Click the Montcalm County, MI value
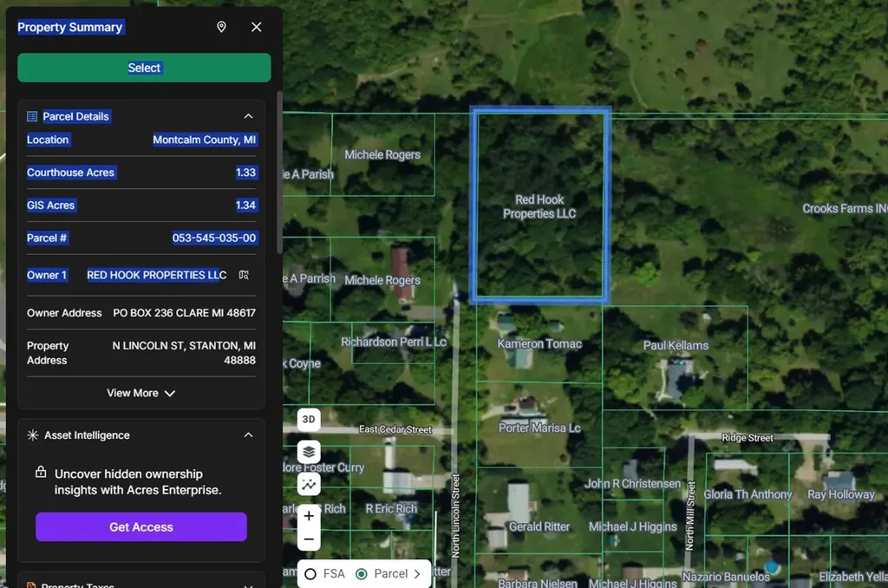The width and height of the screenshot is (888, 588). coord(205,140)
